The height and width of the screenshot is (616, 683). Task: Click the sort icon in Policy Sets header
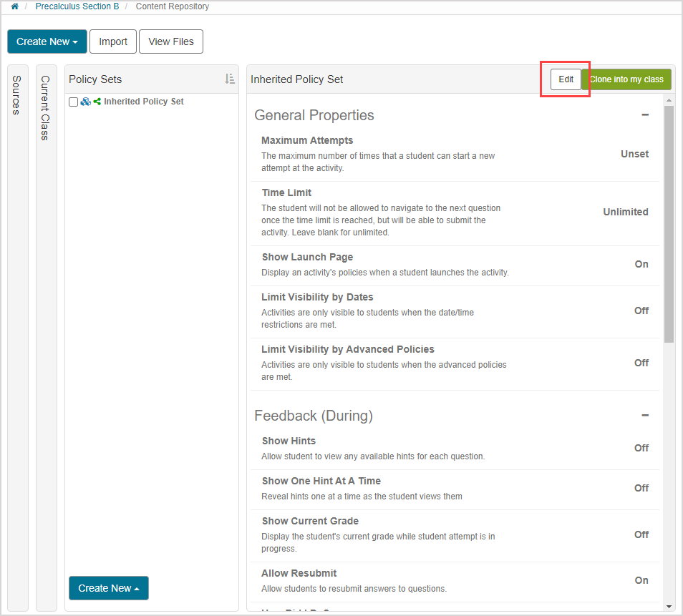pyautogui.click(x=229, y=79)
